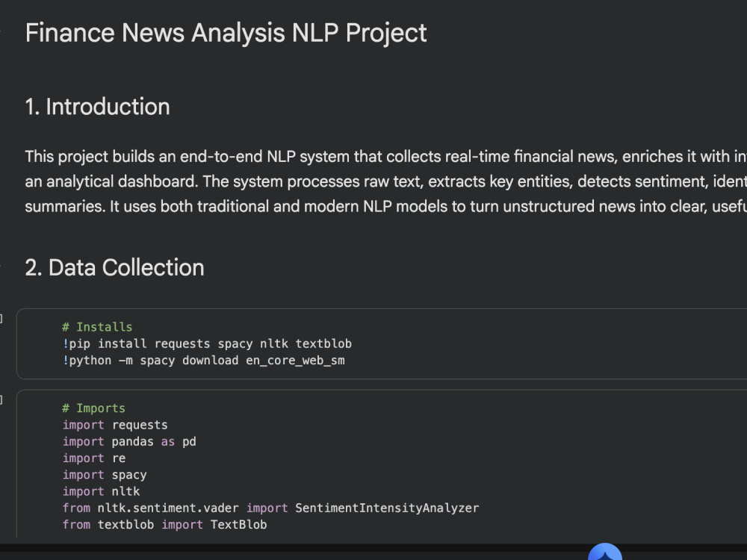Click the introduction paragraph starting 'This project builds'

tap(386, 181)
